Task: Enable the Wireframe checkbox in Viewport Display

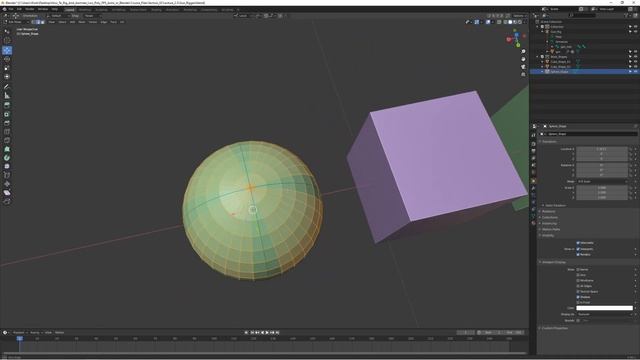Action: pyautogui.click(x=578, y=281)
